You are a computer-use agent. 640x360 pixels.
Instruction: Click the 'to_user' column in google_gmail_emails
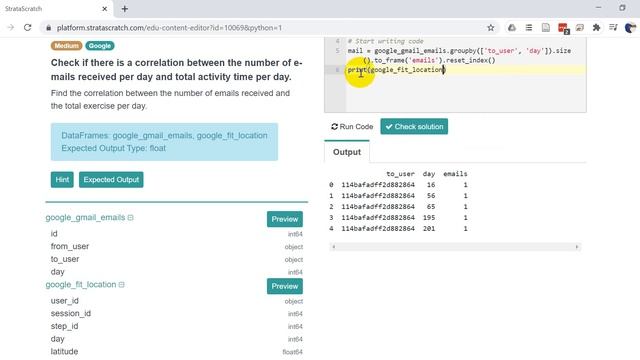(x=65, y=259)
